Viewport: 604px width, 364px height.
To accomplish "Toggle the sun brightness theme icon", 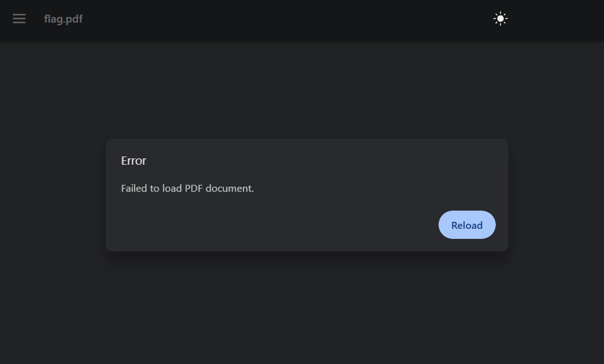I will (500, 18).
